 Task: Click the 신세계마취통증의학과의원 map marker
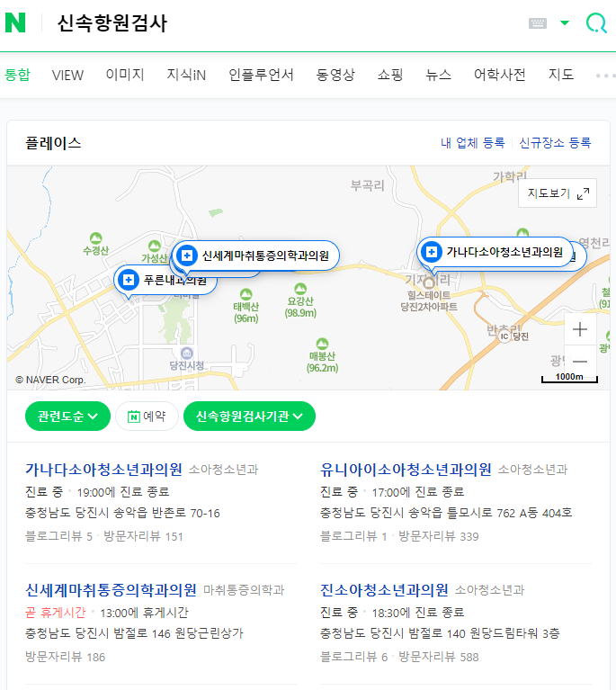coord(255,255)
